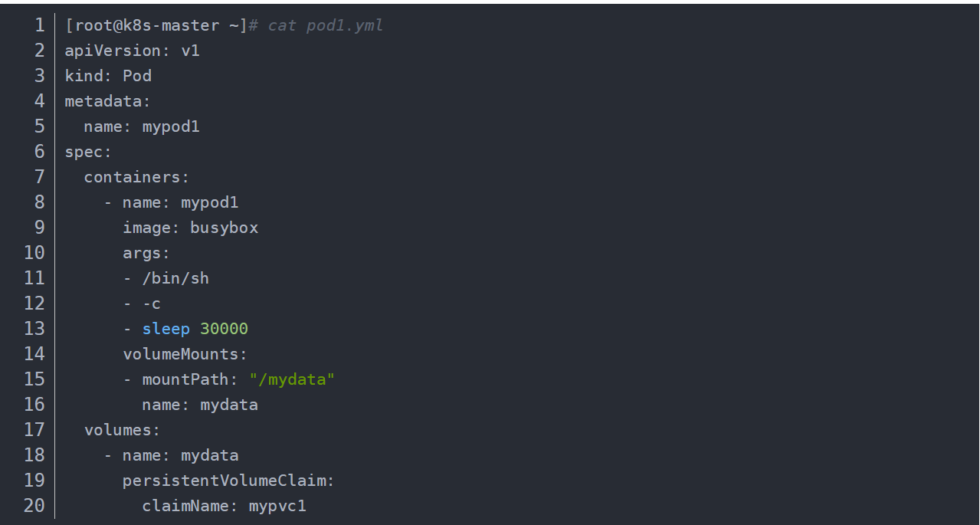The height and width of the screenshot is (525, 980).
Task: Click the 'image: busybox' line
Action: coord(190,228)
